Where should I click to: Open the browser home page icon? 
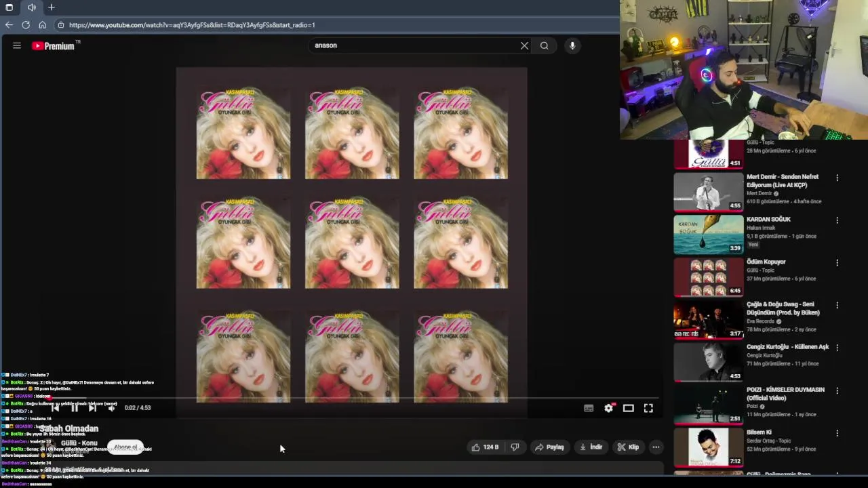click(42, 25)
